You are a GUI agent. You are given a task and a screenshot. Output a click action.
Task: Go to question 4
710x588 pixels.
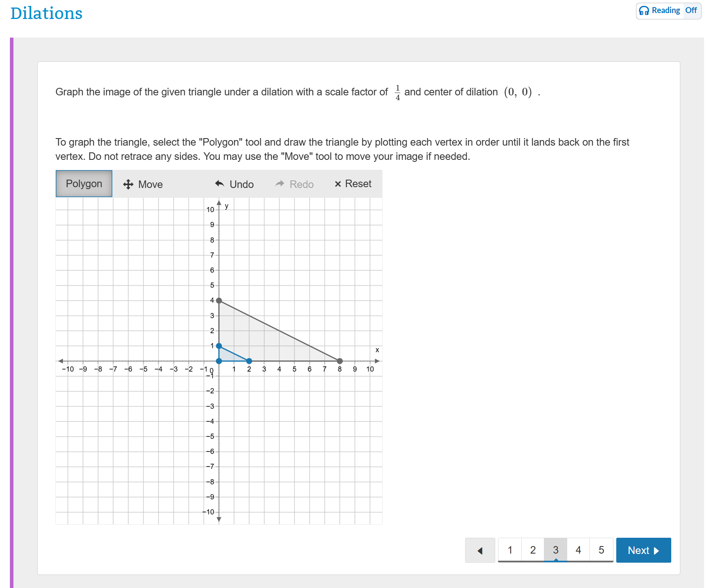[x=578, y=550]
